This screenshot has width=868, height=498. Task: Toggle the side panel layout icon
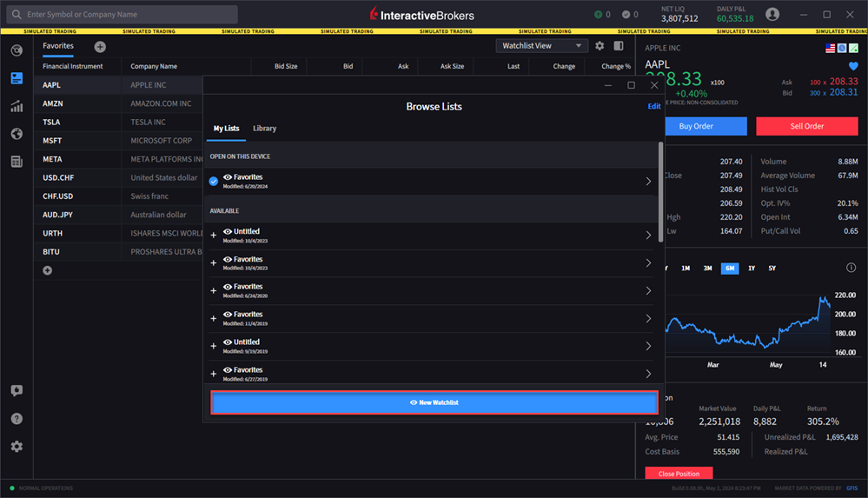pyautogui.click(x=619, y=46)
